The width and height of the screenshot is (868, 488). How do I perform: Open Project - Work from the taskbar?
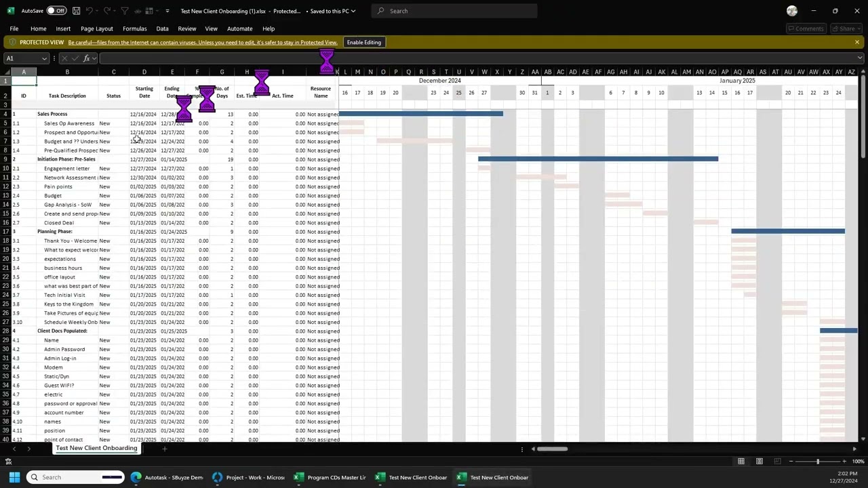point(248,477)
